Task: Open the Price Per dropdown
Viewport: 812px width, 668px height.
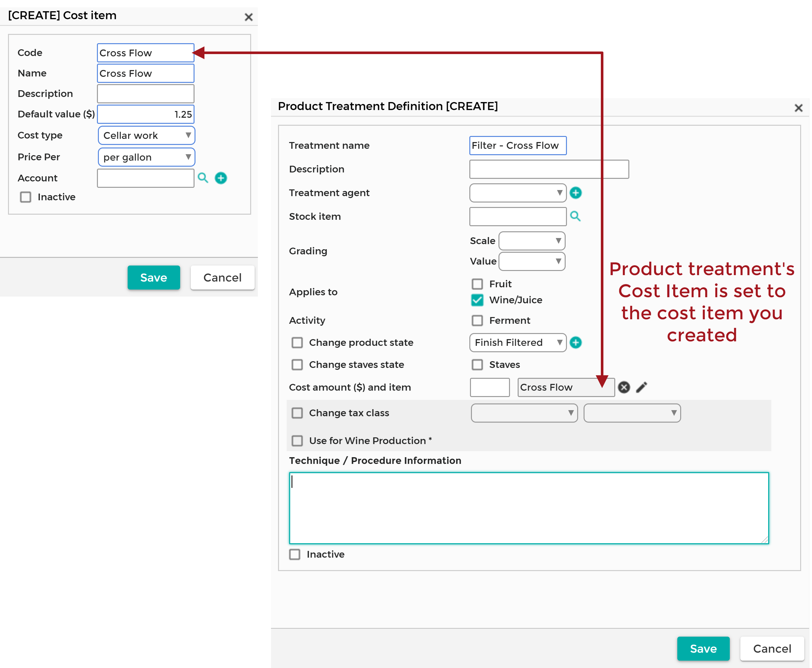Action: click(146, 157)
